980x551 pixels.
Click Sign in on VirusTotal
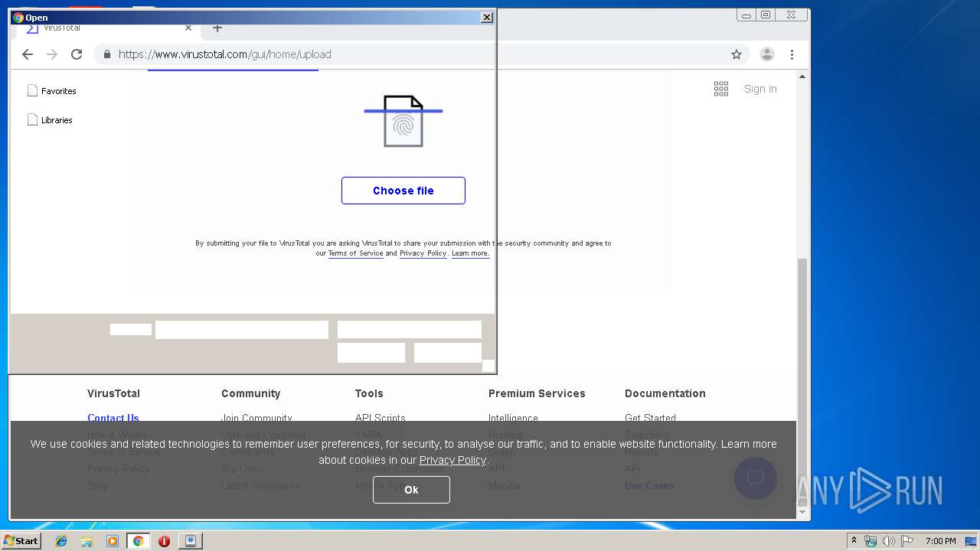tap(760, 89)
